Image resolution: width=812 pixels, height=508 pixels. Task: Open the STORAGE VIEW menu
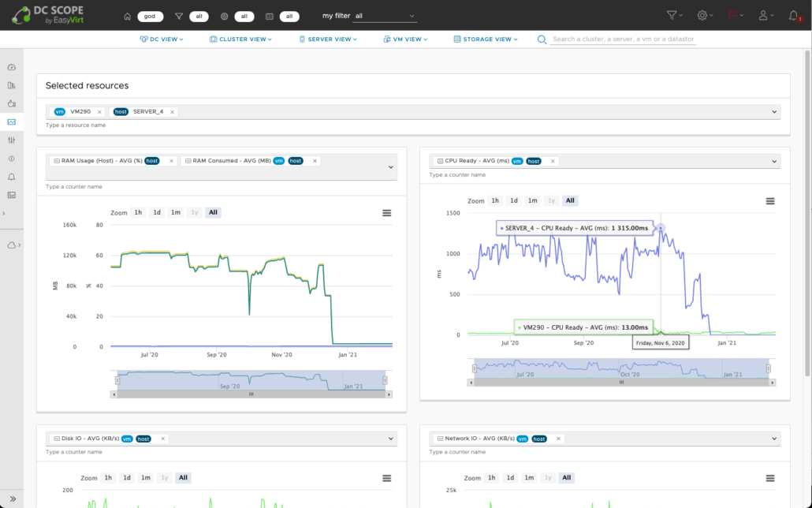coord(486,39)
